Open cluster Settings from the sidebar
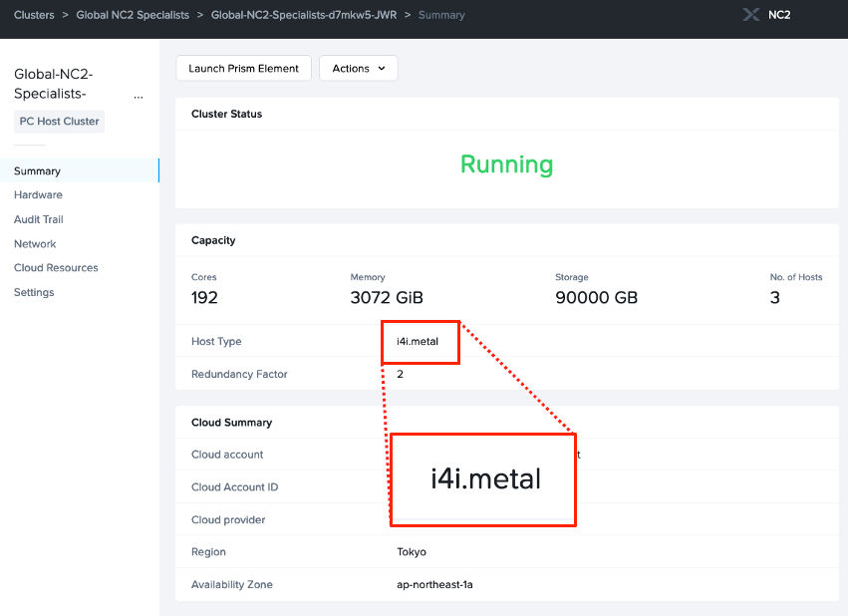The width and height of the screenshot is (848, 616). tap(34, 292)
